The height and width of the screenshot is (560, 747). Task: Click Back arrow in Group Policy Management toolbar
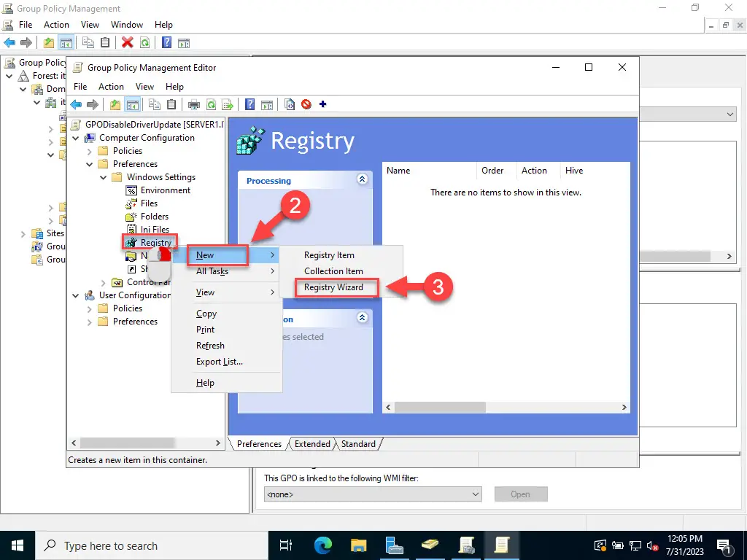[x=9, y=42]
